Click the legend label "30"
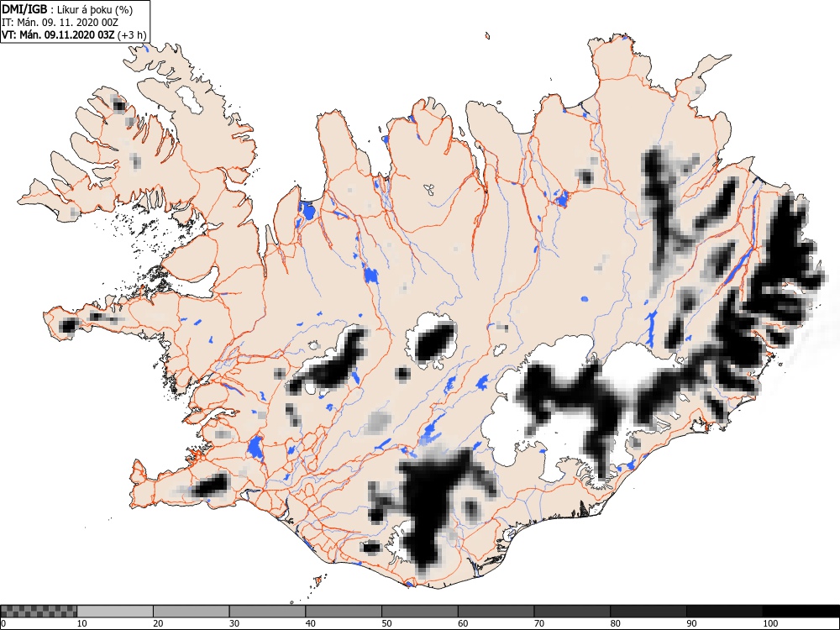Image resolution: width=840 pixels, height=630 pixels. pos(234,623)
